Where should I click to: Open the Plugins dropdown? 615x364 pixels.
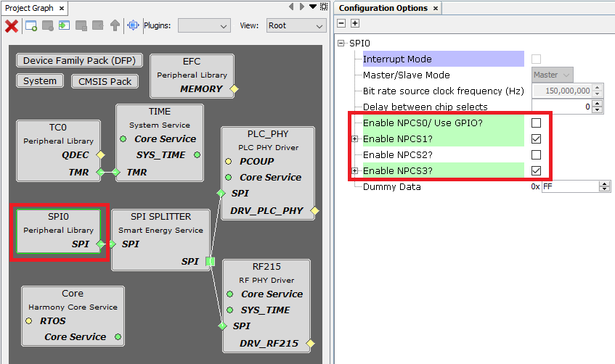pos(204,26)
